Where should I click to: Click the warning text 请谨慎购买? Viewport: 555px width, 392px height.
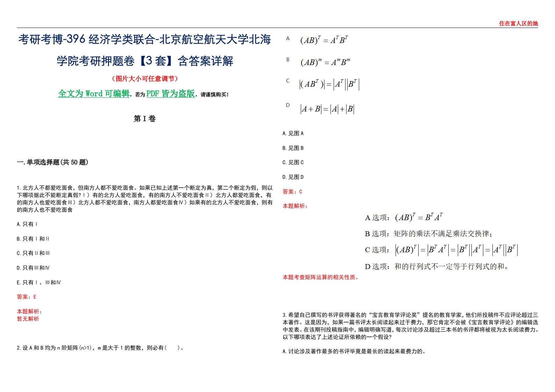coord(214,95)
